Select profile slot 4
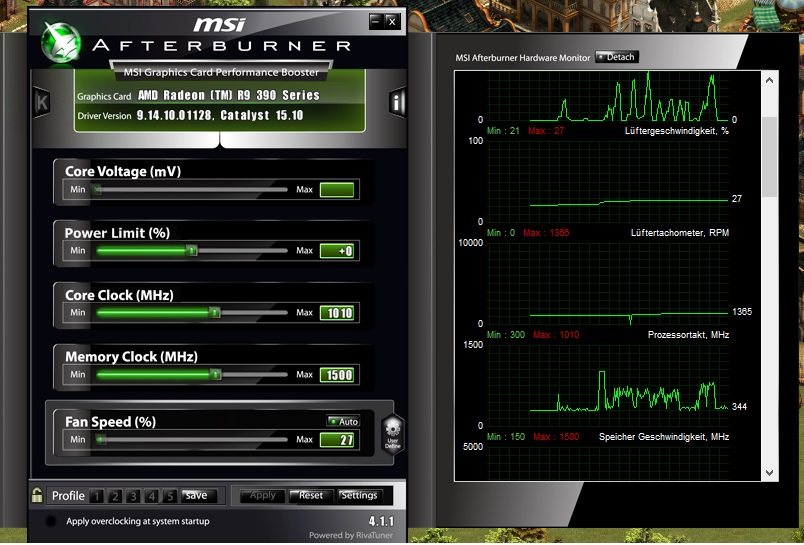The width and height of the screenshot is (804, 545). click(152, 496)
